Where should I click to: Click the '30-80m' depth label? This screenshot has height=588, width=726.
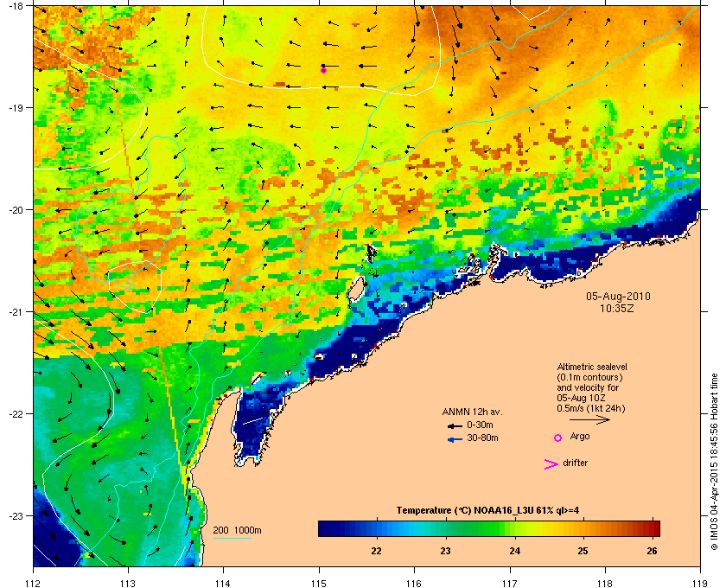click(482, 438)
